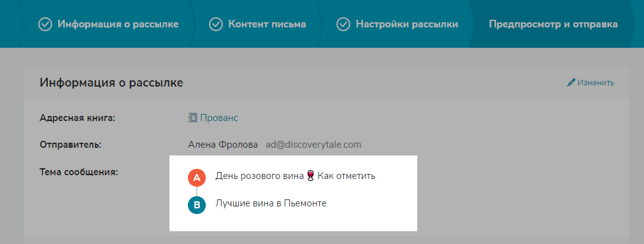
Task: Select the Предпросмотр и отправка step
Action: click(554, 24)
